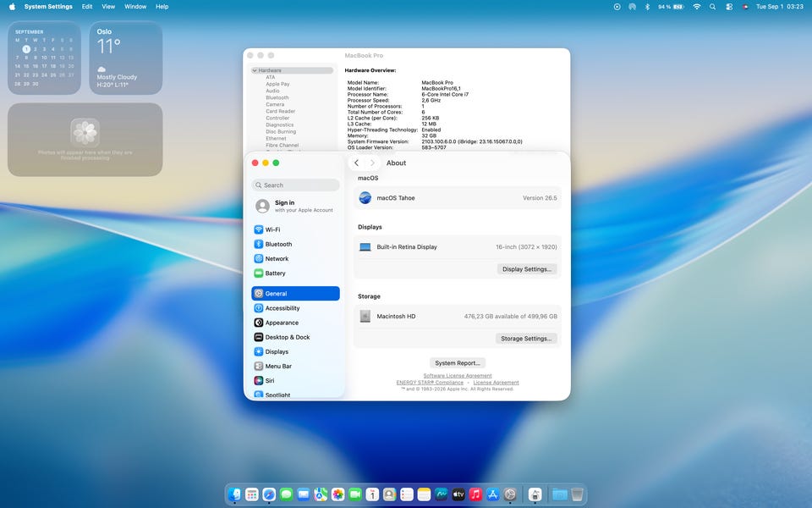812x508 pixels.
Task: Open Menu Bar in the settings sidebar
Action: point(295,366)
